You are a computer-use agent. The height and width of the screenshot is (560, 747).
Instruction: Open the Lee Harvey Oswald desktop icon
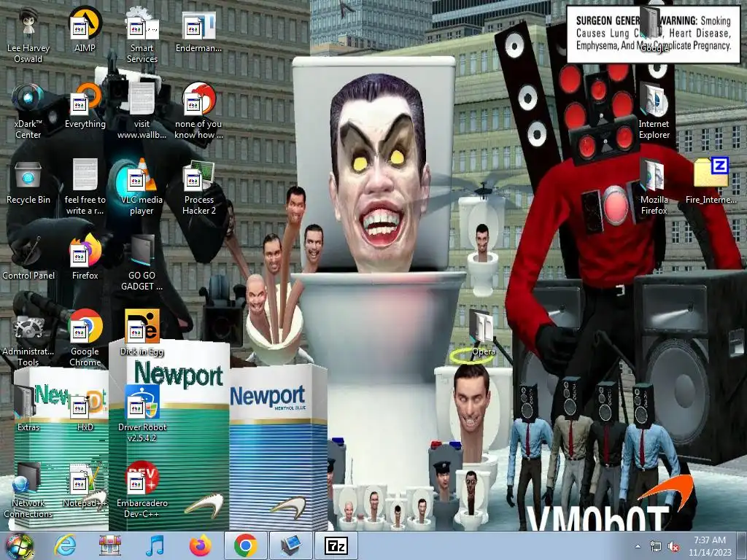point(28,36)
